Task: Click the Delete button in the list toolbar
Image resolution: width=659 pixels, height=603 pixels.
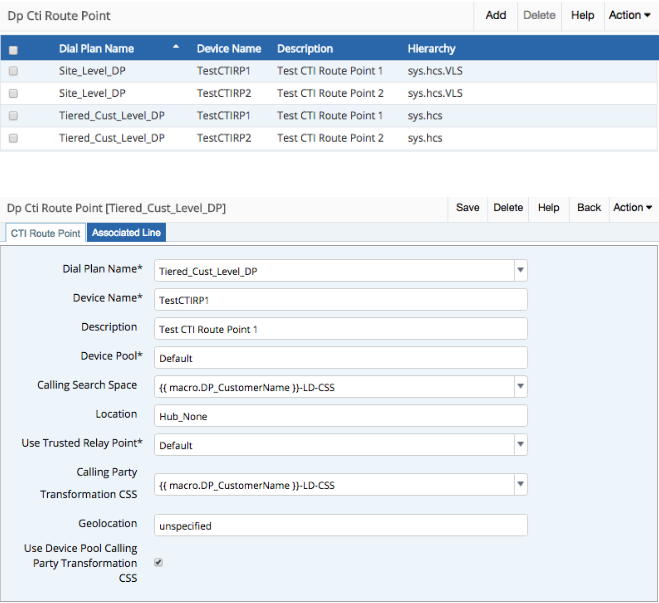Action: (539, 16)
